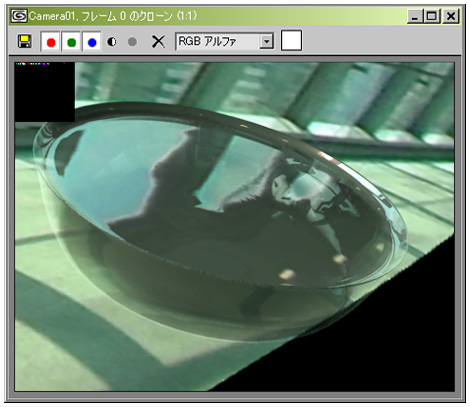Switch to monochrome display with the gray circle
The height and width of the screenshot is (407, 470).
pos(132,42)
